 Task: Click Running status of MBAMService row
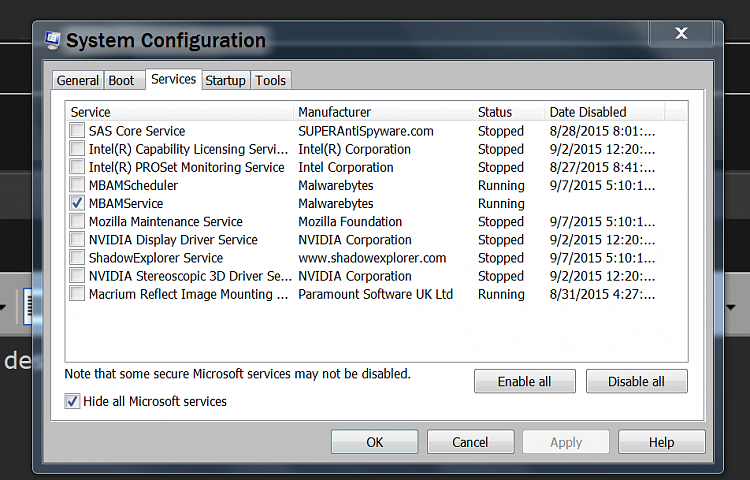click(501, 204)
